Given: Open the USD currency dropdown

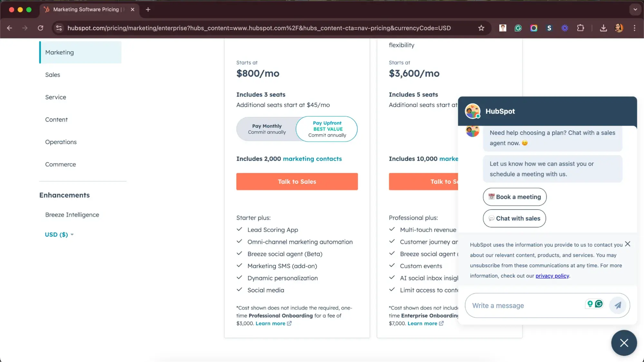Looking at the screenshot, I should point(59,235).
